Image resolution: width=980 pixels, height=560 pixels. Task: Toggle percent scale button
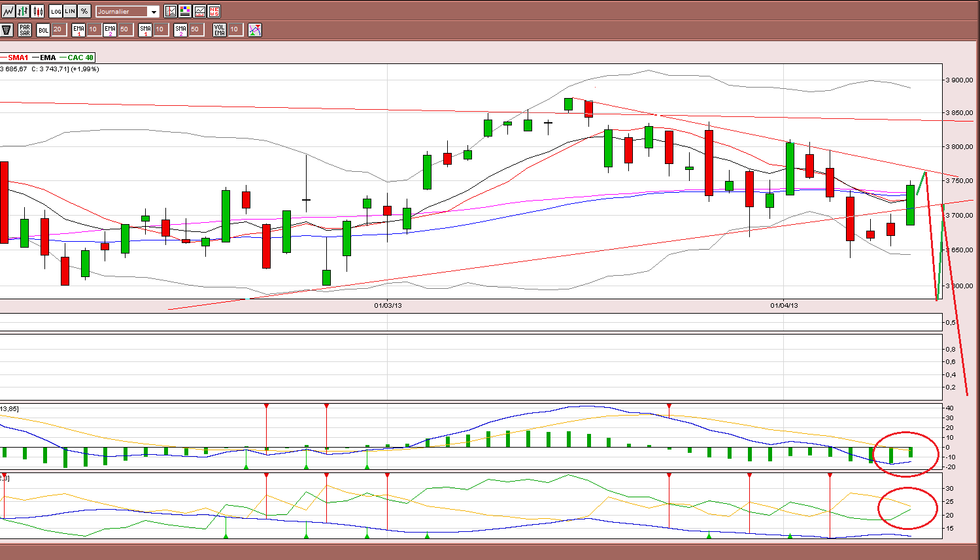84,11
